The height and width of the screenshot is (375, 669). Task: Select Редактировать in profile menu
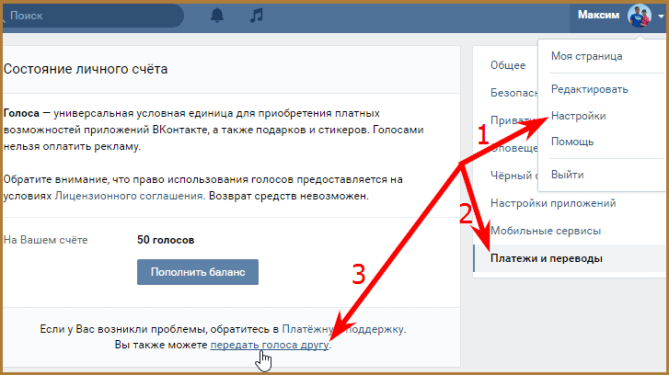(x=589, y=90)
